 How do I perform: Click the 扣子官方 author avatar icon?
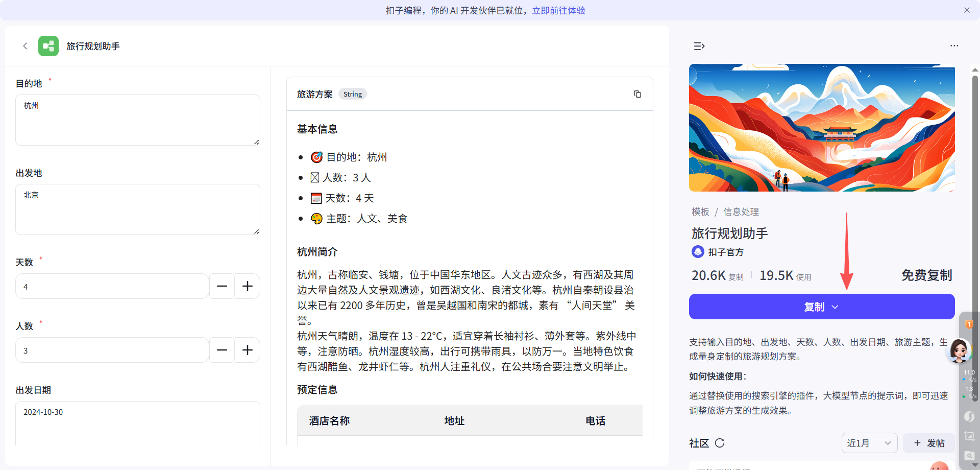pyautogui.click(x=697, y=252)
